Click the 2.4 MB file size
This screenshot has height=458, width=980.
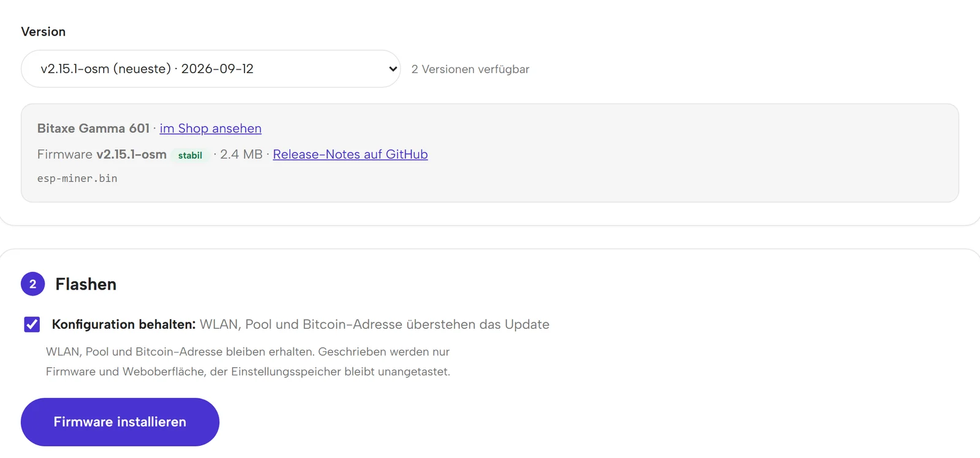click(x=241, y=154)
